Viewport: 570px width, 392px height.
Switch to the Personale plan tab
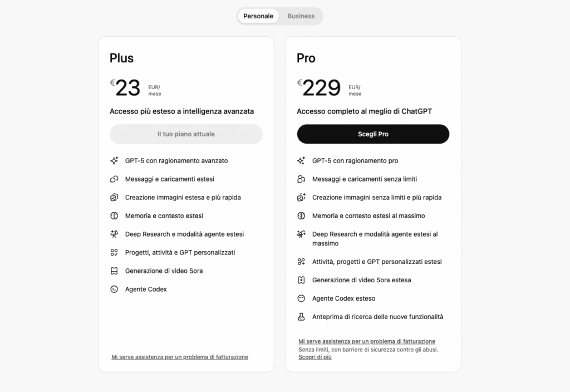tap(258, 16)
